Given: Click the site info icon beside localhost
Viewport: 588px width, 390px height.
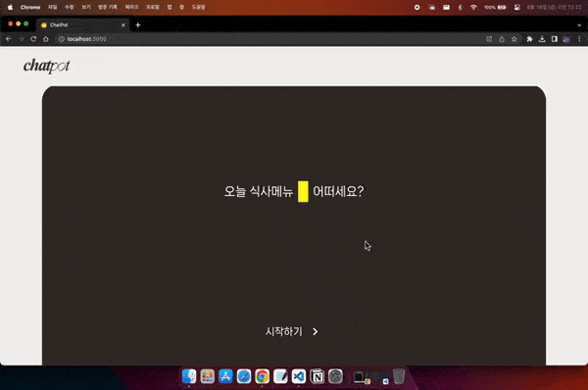Looking at the screenshot, I should pos(62,39).
